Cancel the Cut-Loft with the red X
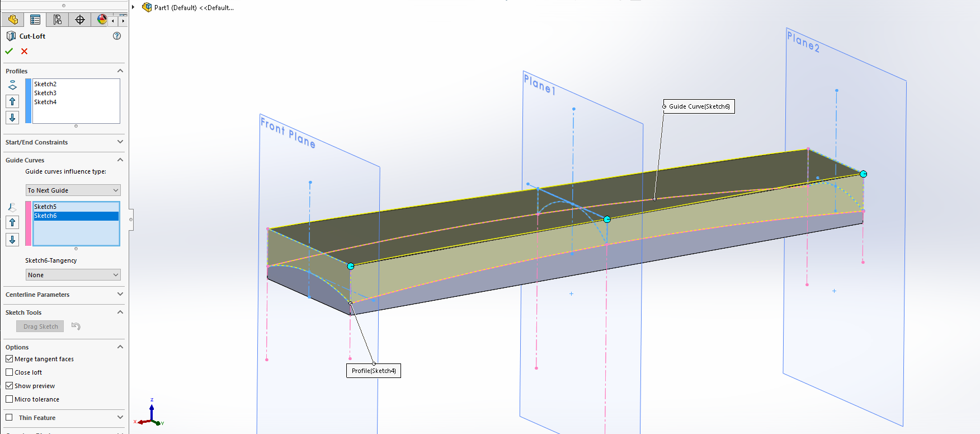The image size is (980, 434). click(24, 51)
